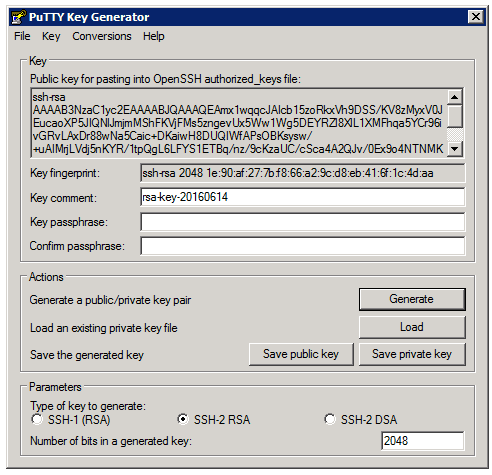This screenshot has width=492, height=475.
Task: Click the Load button
Action: [412, 327]
